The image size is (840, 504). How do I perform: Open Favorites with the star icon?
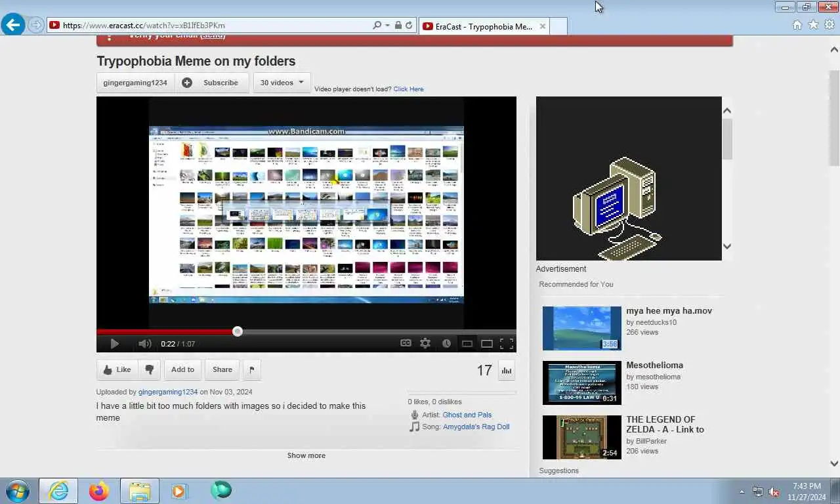pyautogui.click(x=813, y=25)
